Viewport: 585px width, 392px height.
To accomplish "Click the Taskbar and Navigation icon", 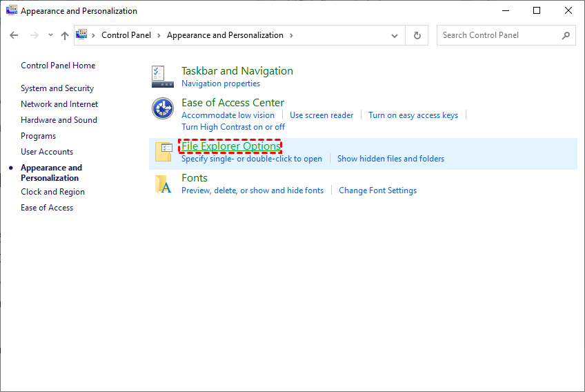I will coord(163,77).
